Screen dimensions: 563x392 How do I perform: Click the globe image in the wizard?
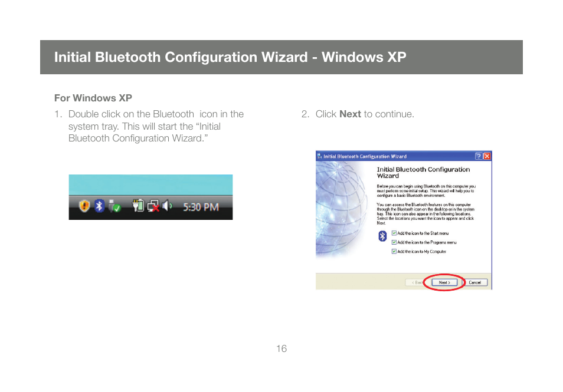coord(341,210)
